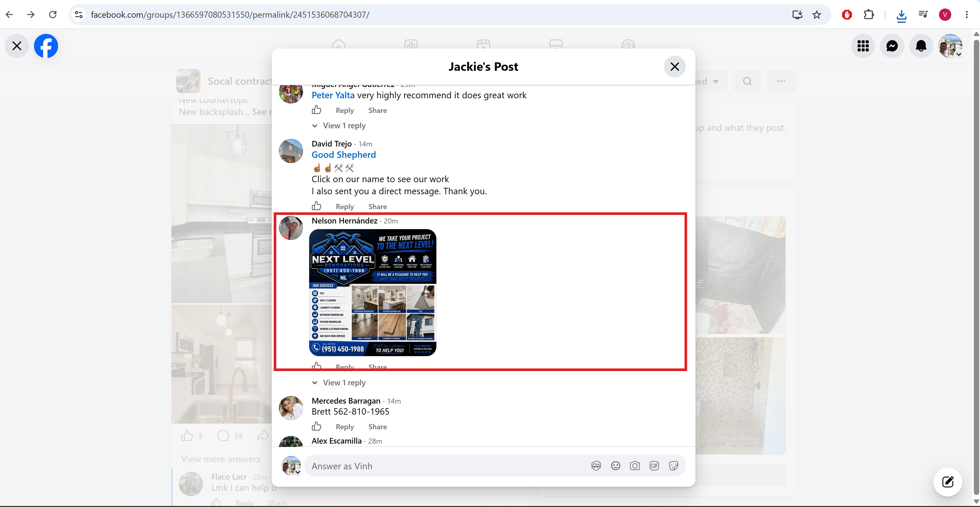980x507 pixels.
Task: Open the red ad blocker extension
Action: pyautogui.click(x=847, y=14)
